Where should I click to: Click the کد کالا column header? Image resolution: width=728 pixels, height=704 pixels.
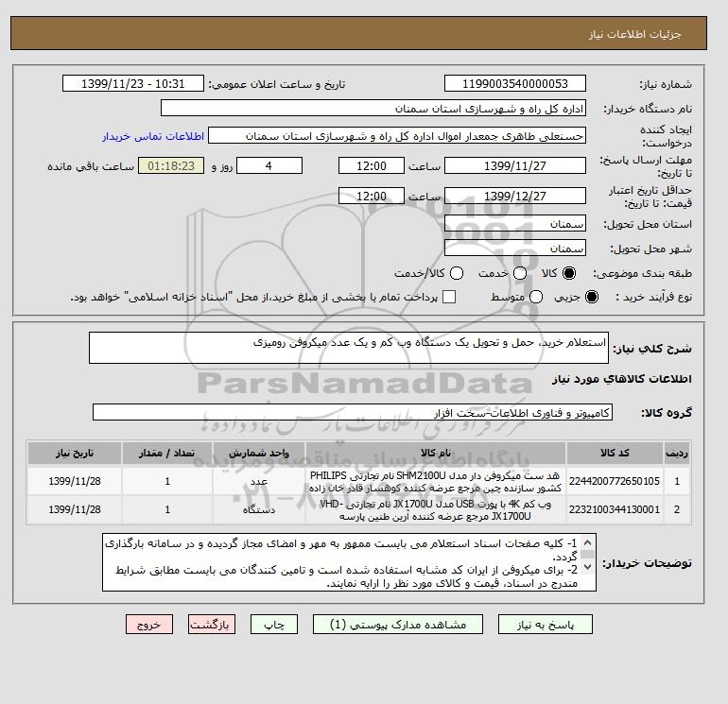tap(615, 453)
